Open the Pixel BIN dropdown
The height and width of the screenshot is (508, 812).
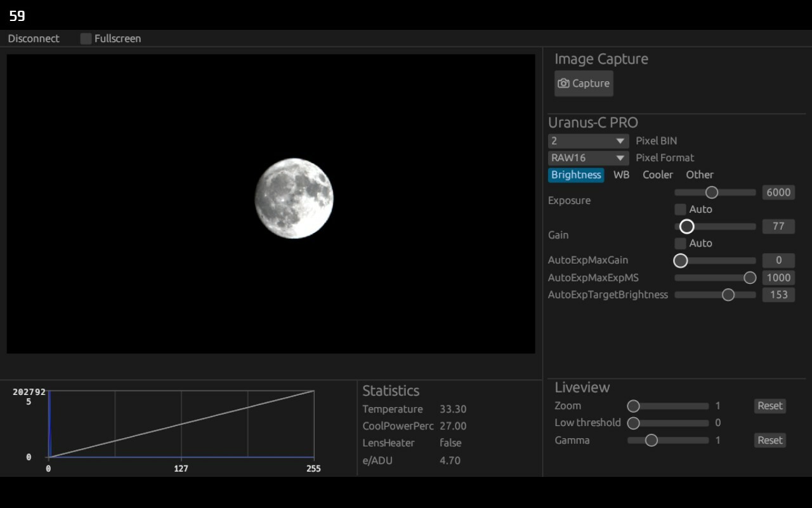(x=588, y=141)
